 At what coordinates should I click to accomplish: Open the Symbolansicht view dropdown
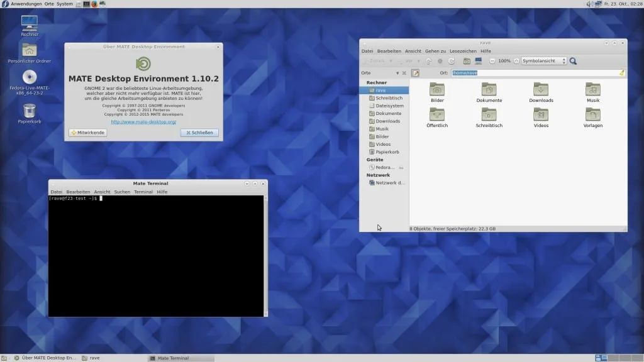point(543,61)
